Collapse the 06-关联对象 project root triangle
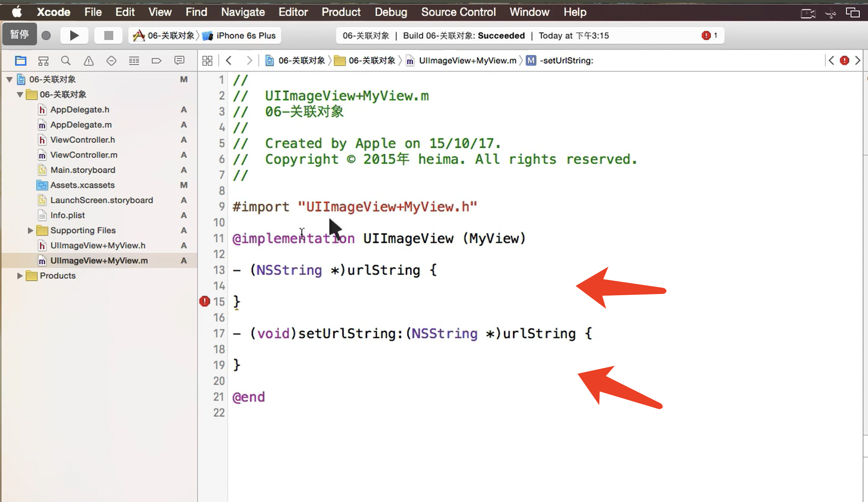The height and width of the screenshot is (502, 868). click(10, 79)
